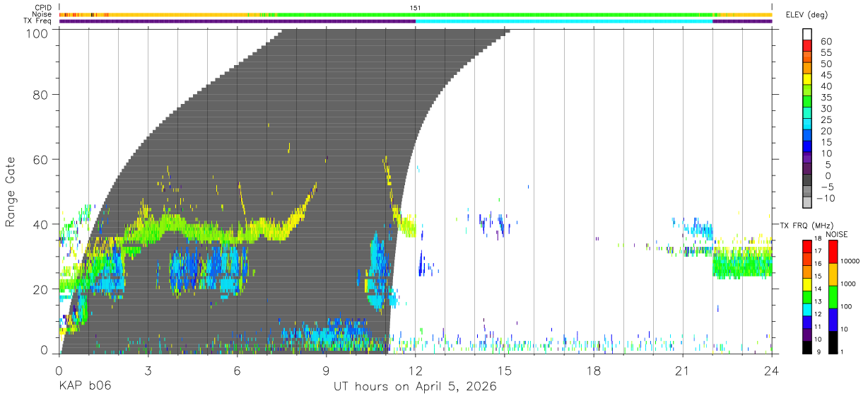The height and width of the screenshot is (401, 868).
Task: Click the Range Gate y-axis title
Action: [x=11, y=192]
